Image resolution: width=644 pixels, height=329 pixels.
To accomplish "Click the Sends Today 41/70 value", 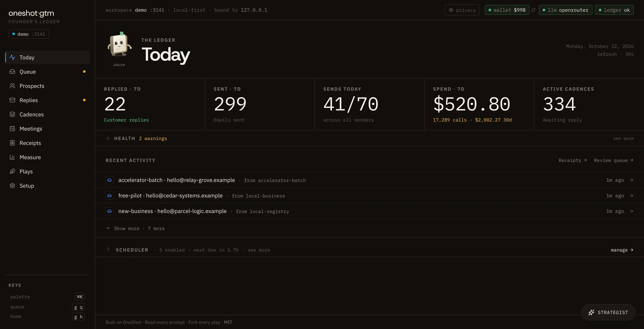I will pyautogui.click(x=351, y=104).
